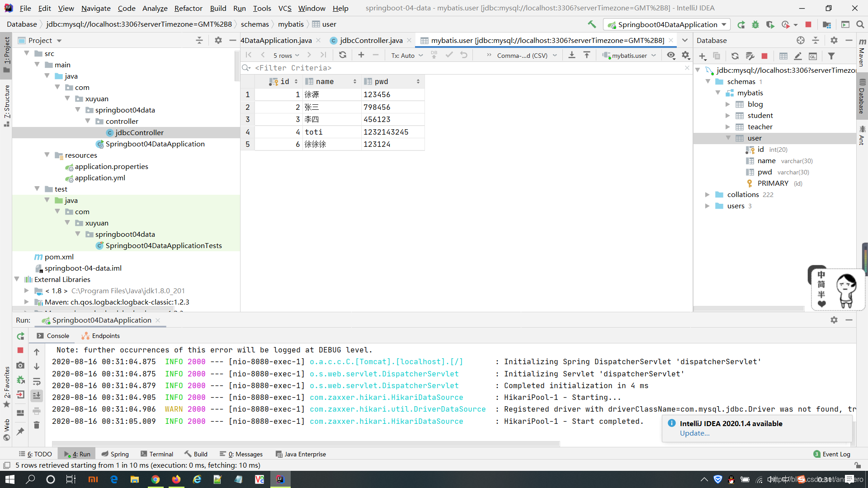
Task: Open the Tx: Auto transaction mode dropdown
Action: (x=407, y=56)
